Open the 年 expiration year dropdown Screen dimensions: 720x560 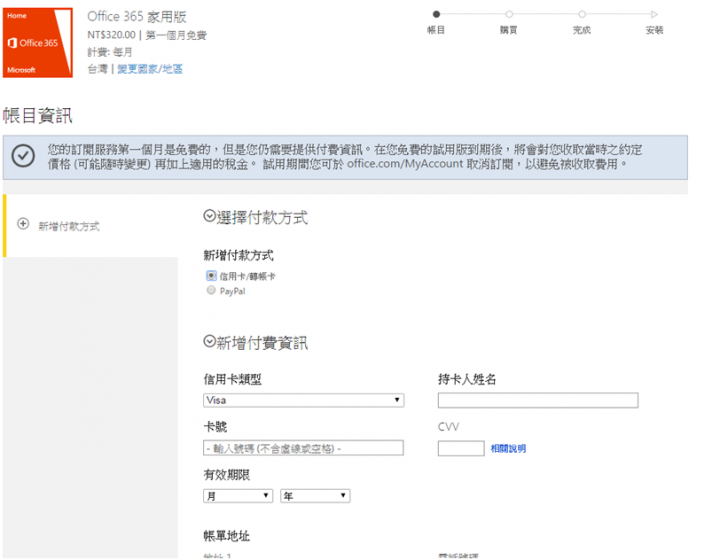(315, 496)
